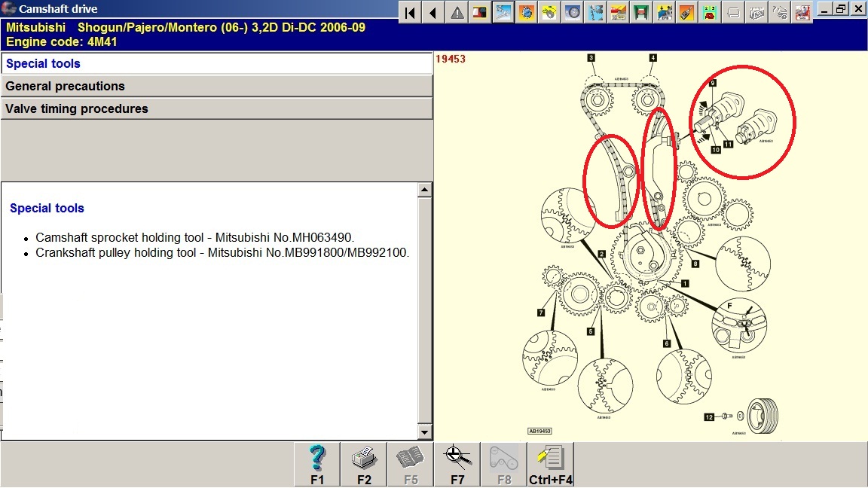
Task: Expand the General precautions section
Action: [216, 86]
